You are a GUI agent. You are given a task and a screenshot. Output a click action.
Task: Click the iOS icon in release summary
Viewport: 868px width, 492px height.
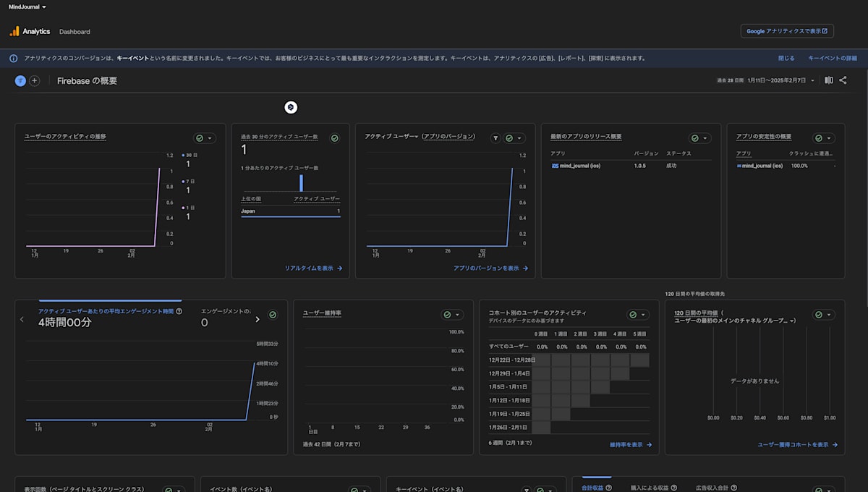[555, 166]
